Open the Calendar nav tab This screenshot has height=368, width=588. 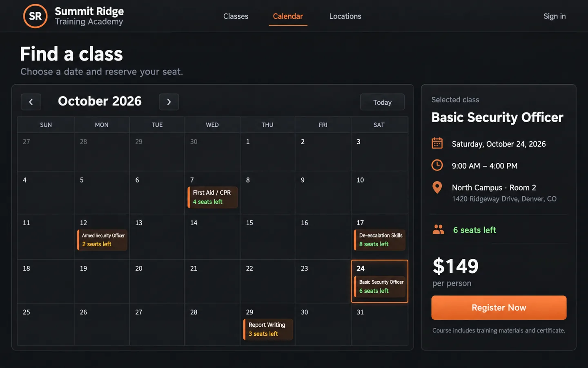[x=288, y=16]
